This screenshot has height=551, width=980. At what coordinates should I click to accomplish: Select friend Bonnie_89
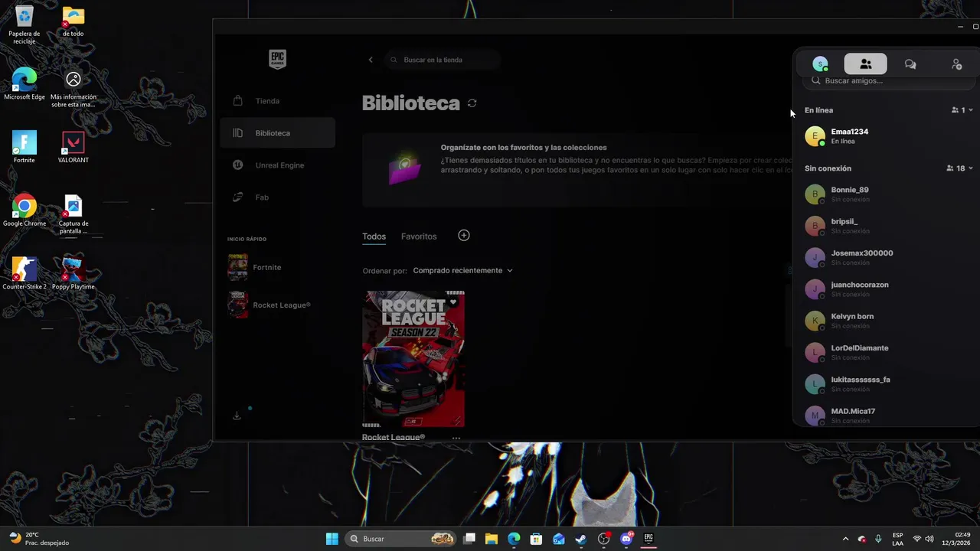click(887, 194)
